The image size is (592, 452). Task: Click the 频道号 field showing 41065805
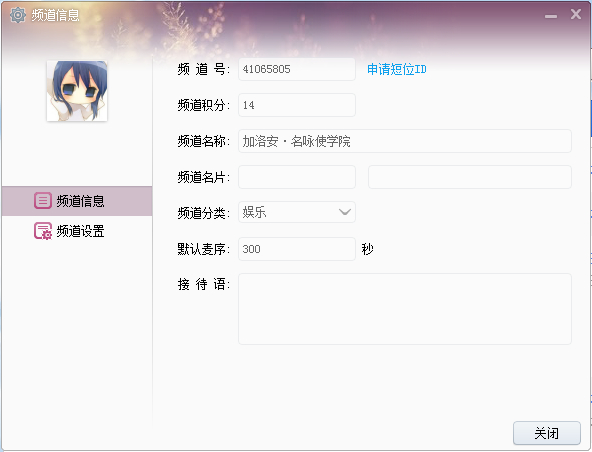coord(297,69)
